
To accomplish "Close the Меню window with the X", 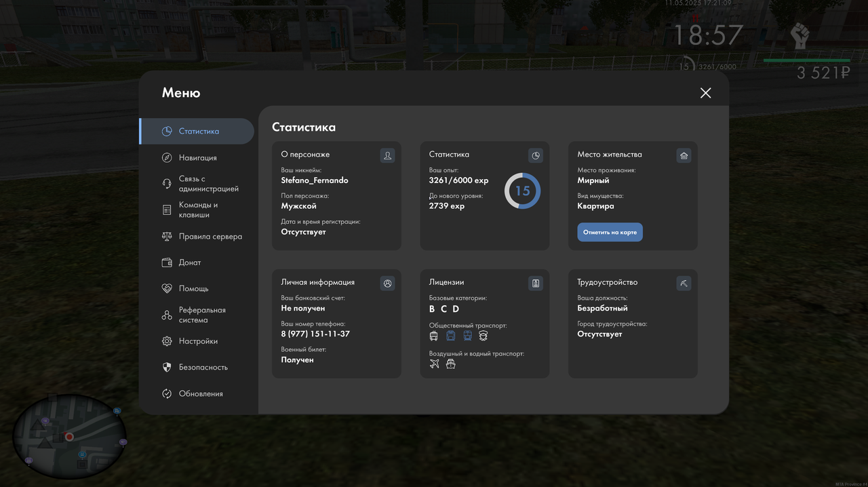I will point(706,93).
